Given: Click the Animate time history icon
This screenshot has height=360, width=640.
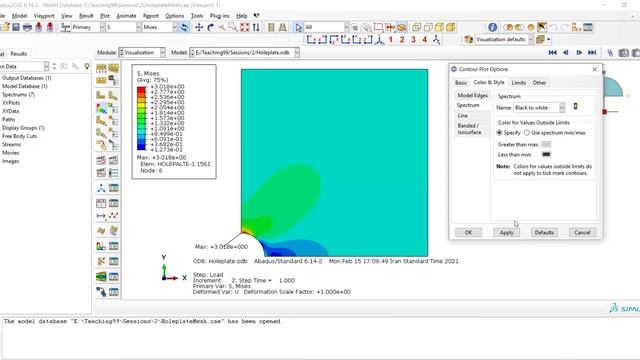Looking at the screenshot, I should tap(101, 160).
